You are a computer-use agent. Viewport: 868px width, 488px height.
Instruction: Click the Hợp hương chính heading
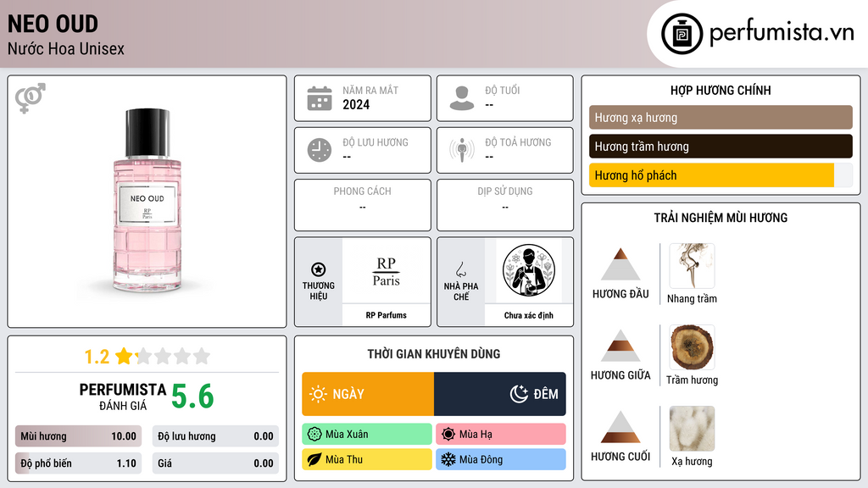pos(721,90)
